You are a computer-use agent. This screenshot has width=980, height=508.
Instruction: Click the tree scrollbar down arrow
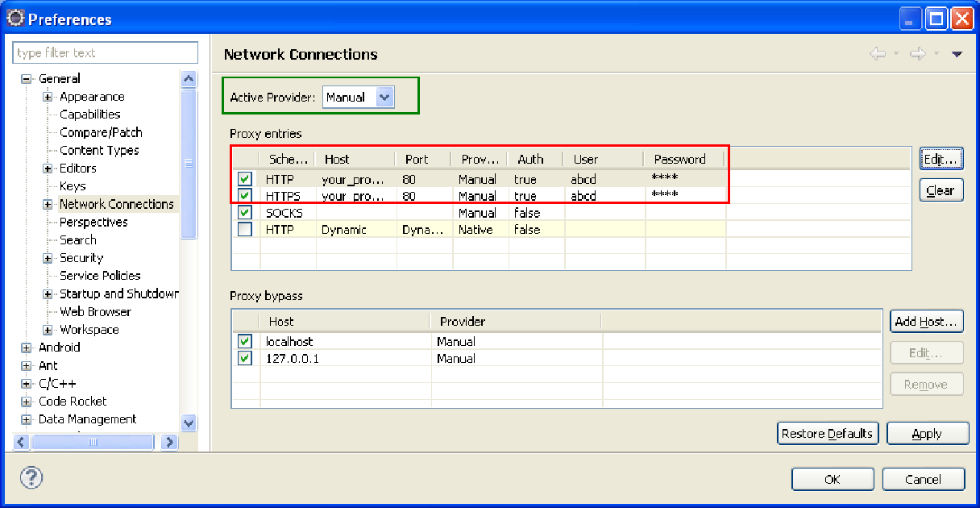[189, 422]
